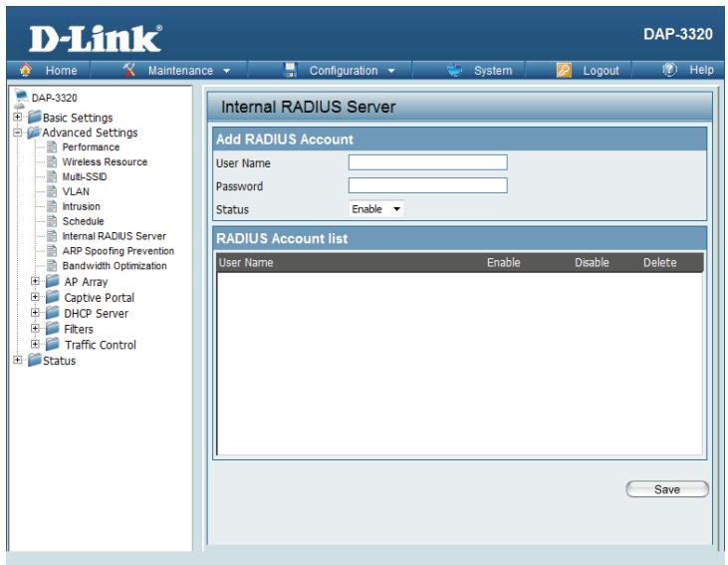Click the User Name column header
The width and height of the screenshot is (728, 565).
point(246,262)
